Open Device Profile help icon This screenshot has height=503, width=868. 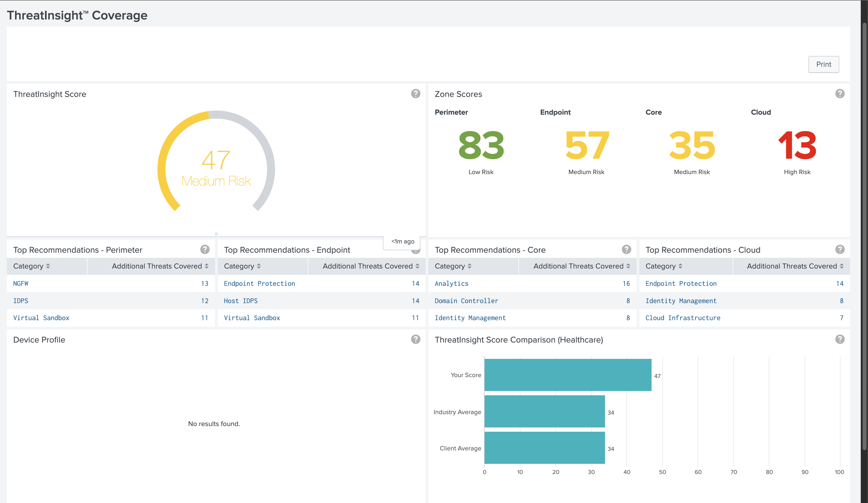click(416, 340)
